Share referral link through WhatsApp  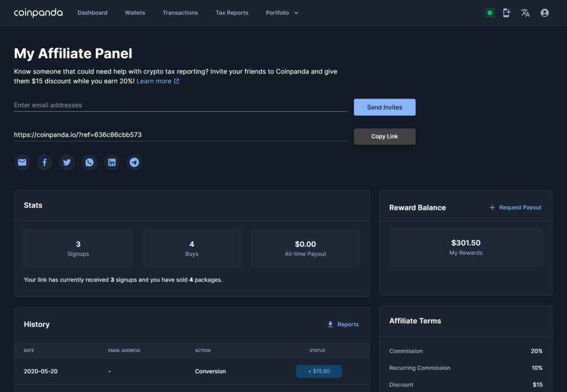tap(89, 162)
